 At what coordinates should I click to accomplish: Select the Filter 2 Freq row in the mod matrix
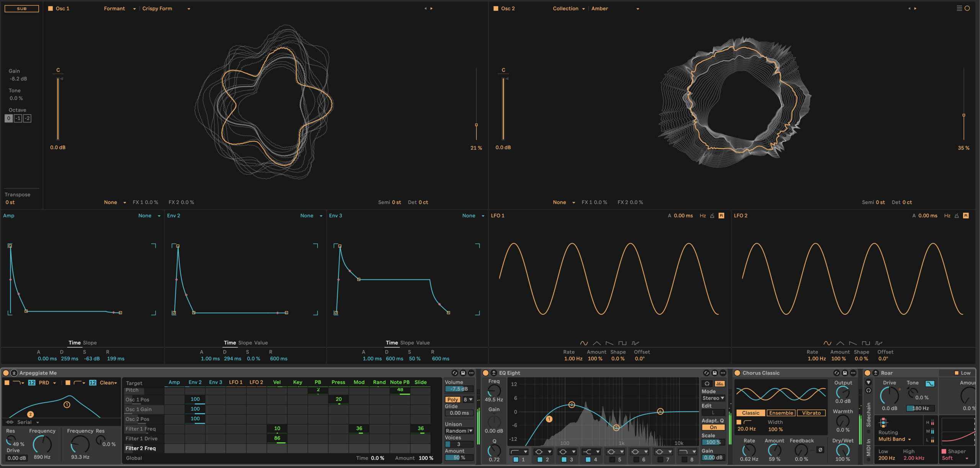point(142,448)
